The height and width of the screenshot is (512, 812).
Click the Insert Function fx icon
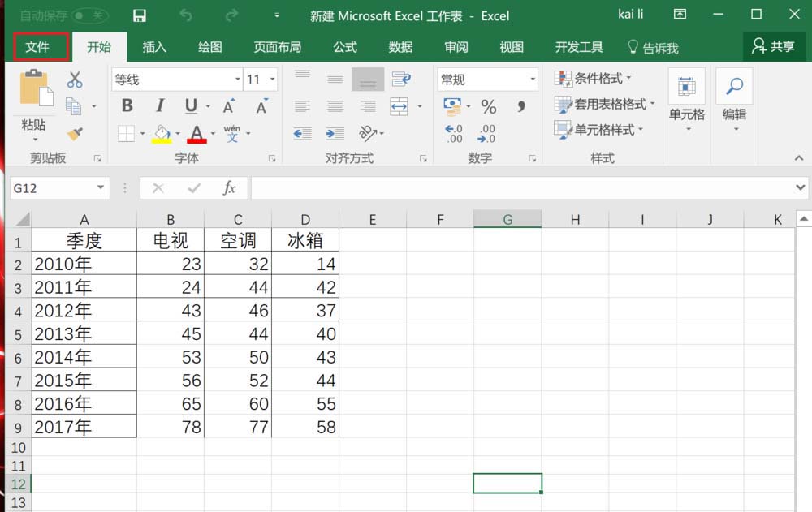pyautogui.click(x=230, y=188)
